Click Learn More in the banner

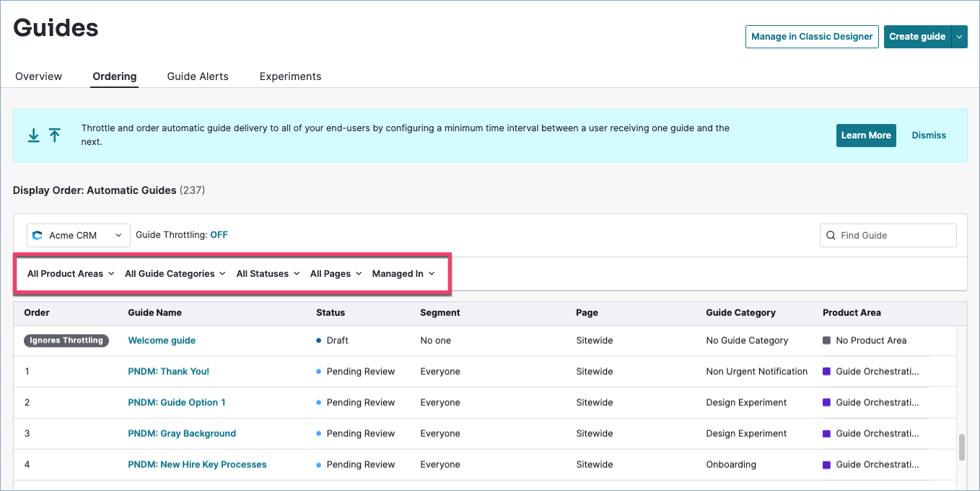[x=866, y=136]
